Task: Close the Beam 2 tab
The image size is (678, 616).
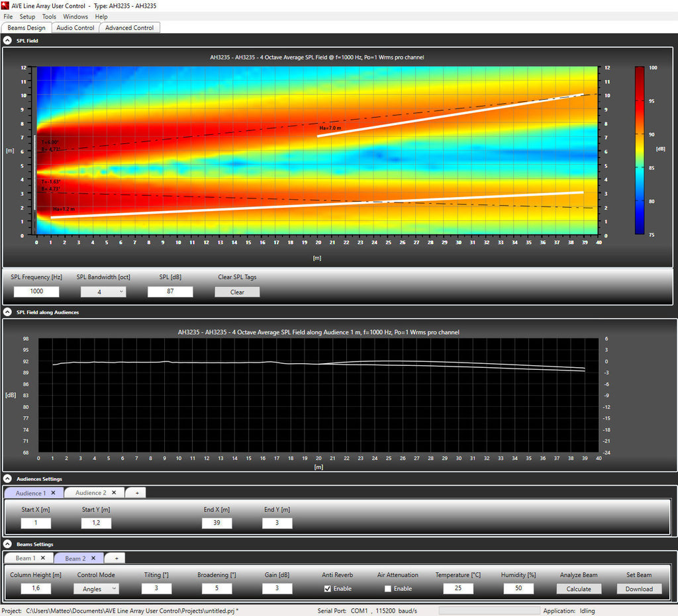Action: click(x=93, y=558)
